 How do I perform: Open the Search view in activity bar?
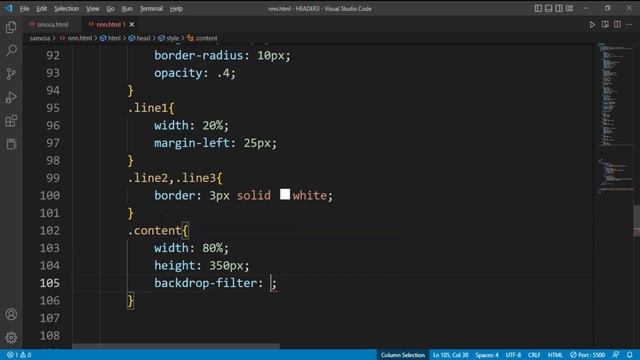pos(11,50)
